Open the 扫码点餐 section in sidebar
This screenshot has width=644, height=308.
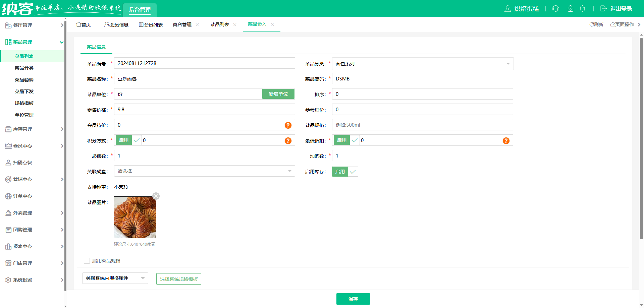pos(22,163)
